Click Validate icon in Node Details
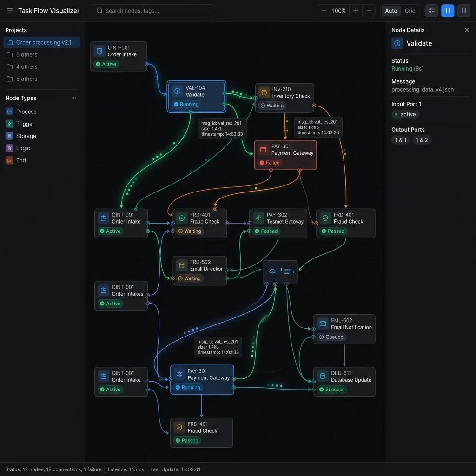The height and width of the screenshot is (476, 476). pyautogui.click(x=397, y=43)
